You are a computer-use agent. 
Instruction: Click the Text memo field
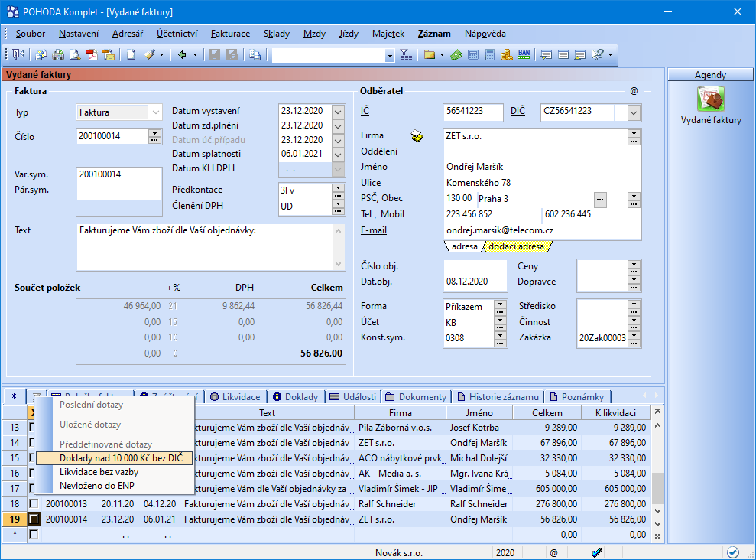click(x=206, y=246)
